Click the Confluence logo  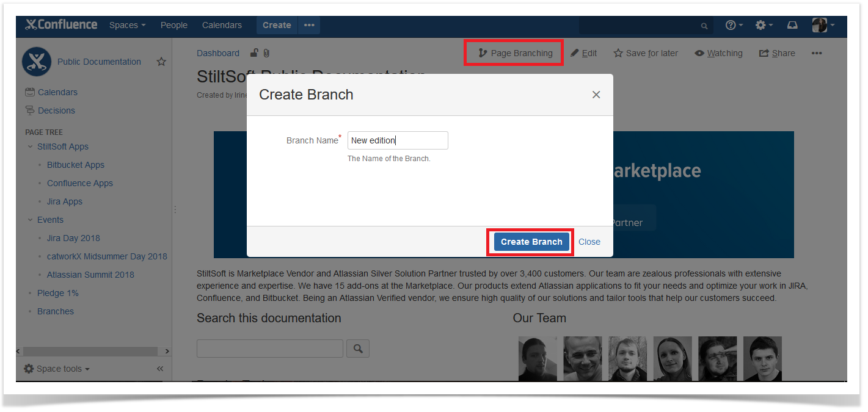pos(61,25)
